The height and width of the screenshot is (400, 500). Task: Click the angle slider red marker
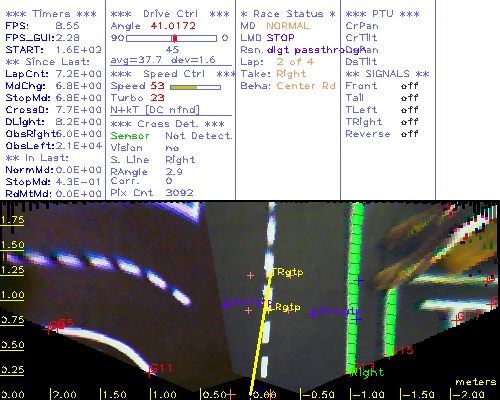[x=175, y=38]
